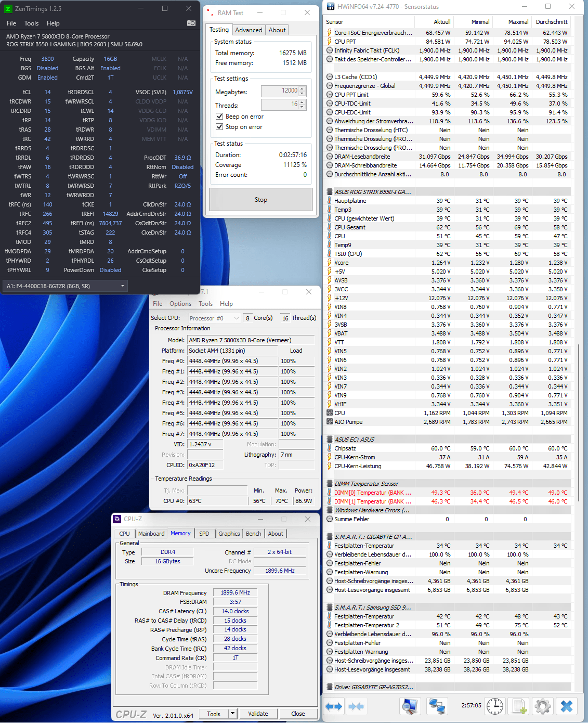Click the blue X close-sensors icon in HWiNFO
Image resolution: width=588 pixels, height=723 pixels.
click(x=567, y=706)
